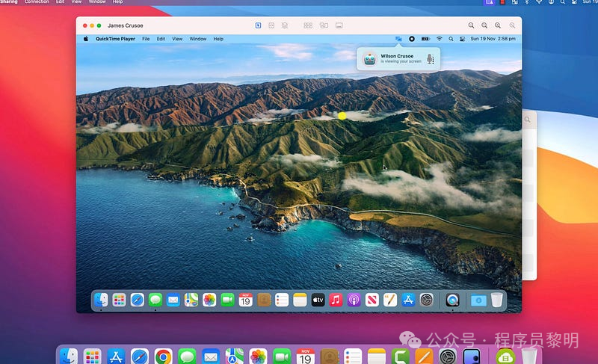Screen dimensions: 598x364
Task: Open Music in the remote screen's dock
Action: (x=336, y=300)
